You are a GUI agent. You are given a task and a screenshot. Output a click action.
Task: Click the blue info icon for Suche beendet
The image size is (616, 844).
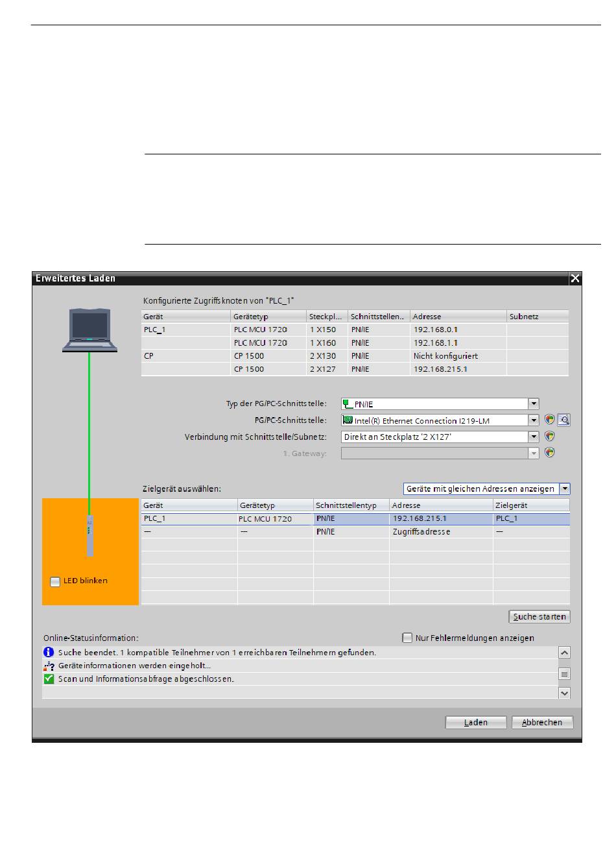pos(49,652)
